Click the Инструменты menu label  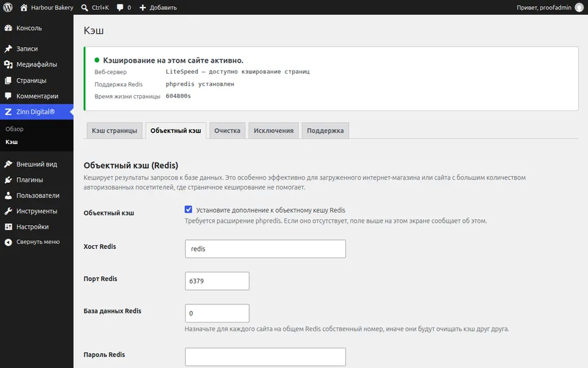coord(37,212)
